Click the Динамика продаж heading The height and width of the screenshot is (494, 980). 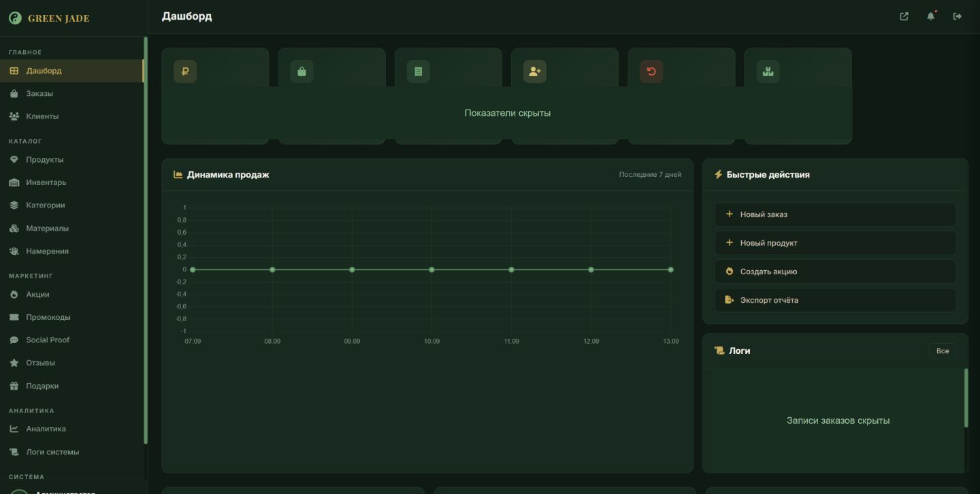point(228,175)
